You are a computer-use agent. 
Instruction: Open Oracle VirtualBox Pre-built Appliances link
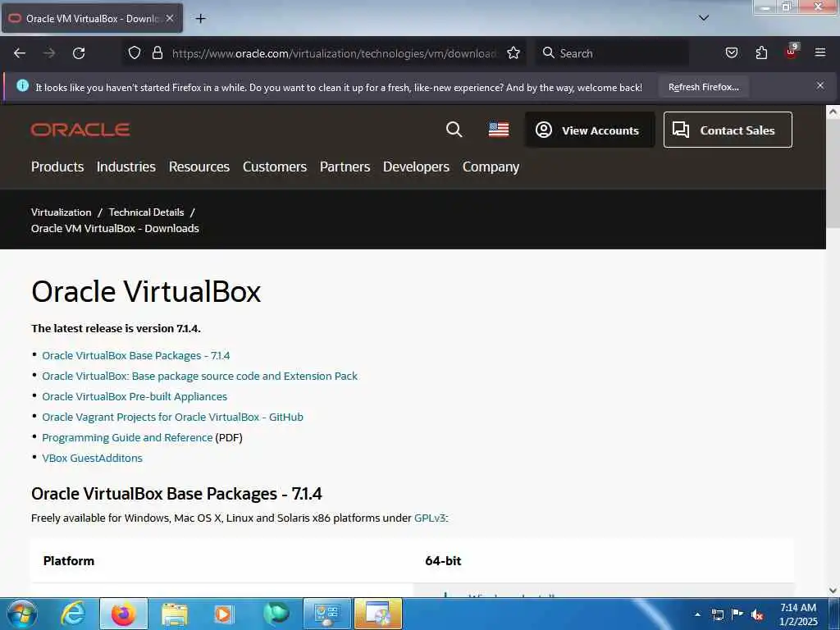click(135, 396)
